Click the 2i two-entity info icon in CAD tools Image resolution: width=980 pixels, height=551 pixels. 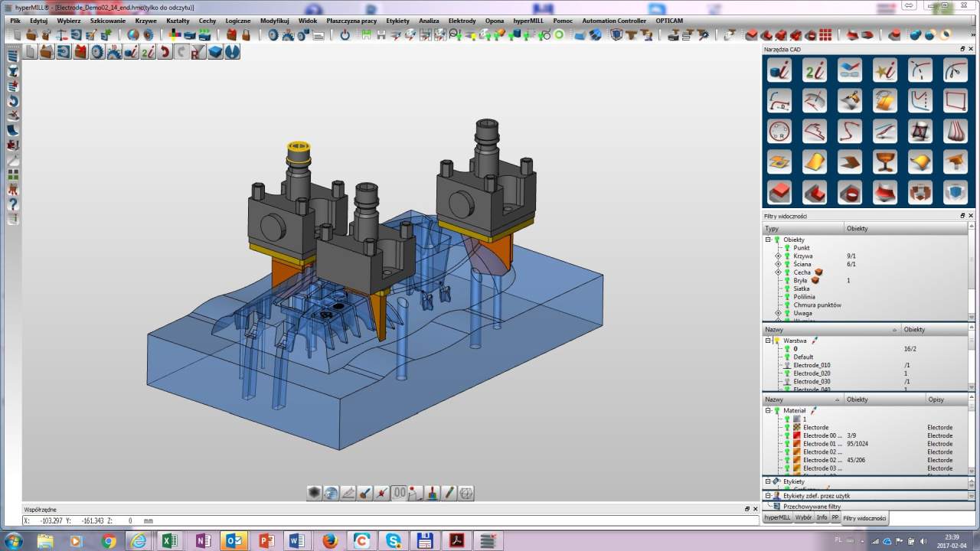pyautogui.click(x=815, y=70)
